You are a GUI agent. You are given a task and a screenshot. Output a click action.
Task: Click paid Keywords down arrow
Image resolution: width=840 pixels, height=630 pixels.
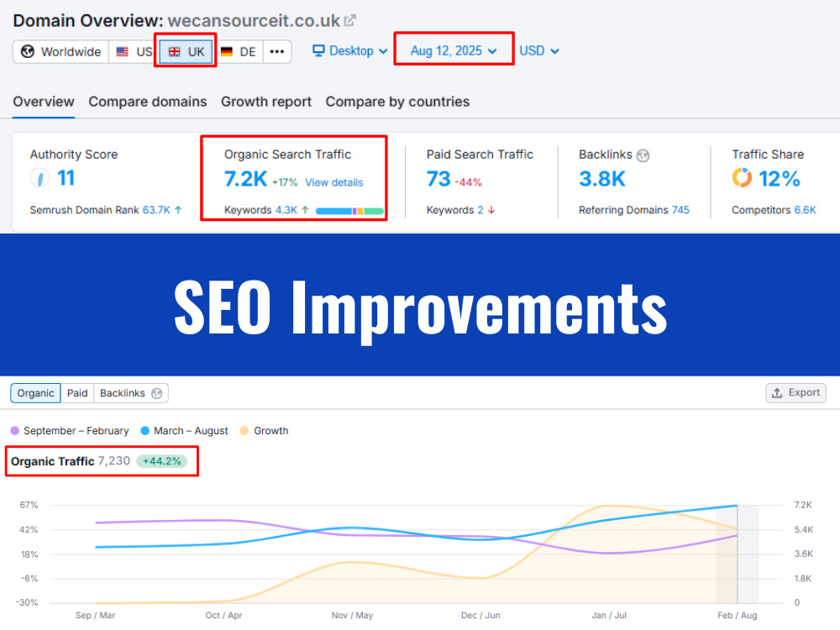coord(491,210)
